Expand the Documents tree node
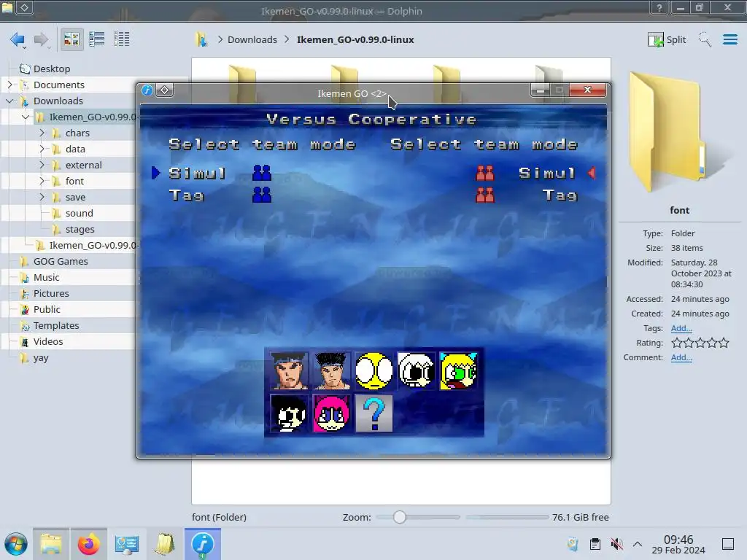The height and width of the screenshot is (560, 747). 9,85
